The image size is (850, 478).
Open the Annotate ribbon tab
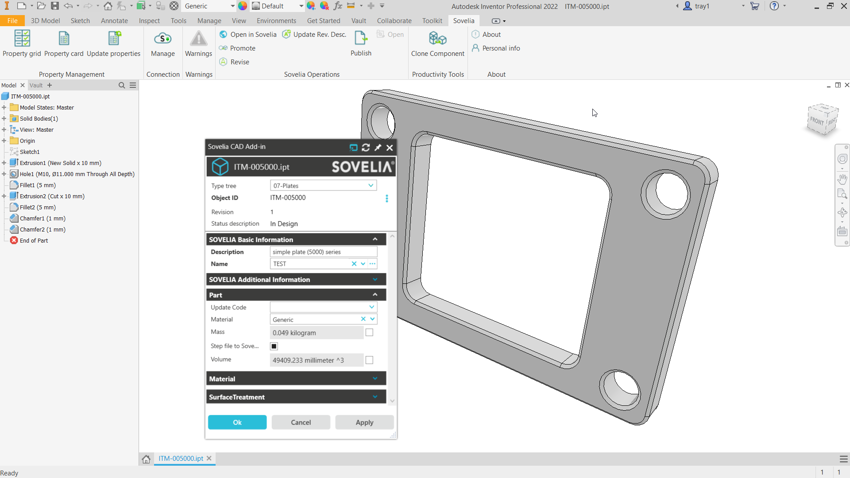click(114, 21)
